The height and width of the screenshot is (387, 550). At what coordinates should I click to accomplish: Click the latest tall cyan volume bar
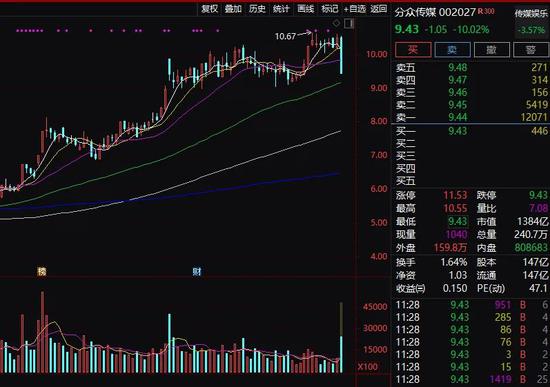pos(341,354)
